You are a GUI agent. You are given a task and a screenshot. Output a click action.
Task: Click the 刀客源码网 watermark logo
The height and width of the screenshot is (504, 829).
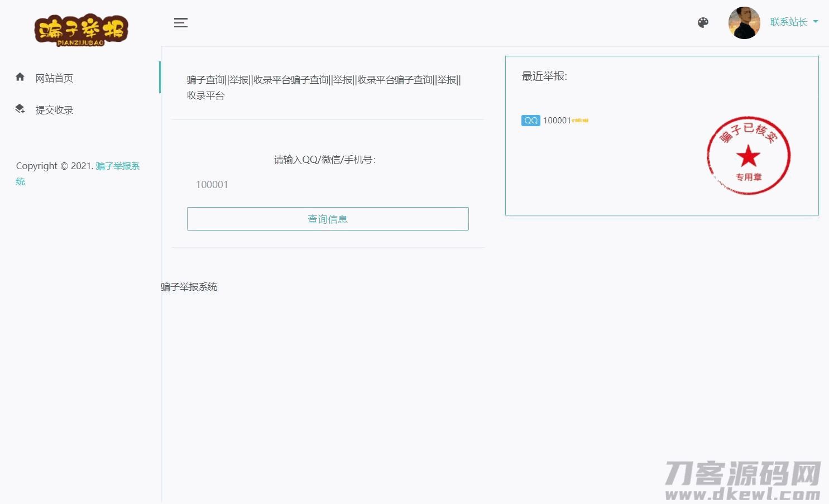click(742, 480)
